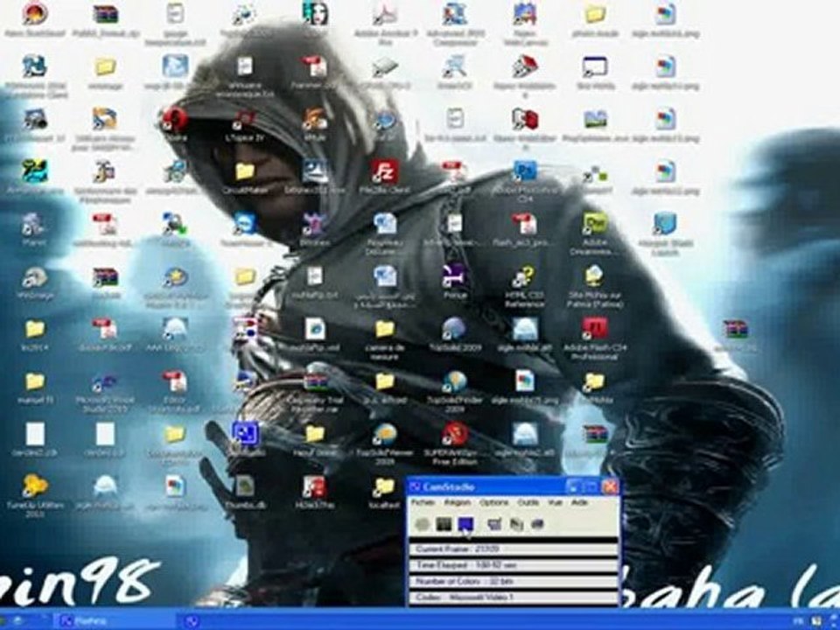
Task: Select the Adobe Photoshop CS4 desktop shortcut
Action: 525,180
